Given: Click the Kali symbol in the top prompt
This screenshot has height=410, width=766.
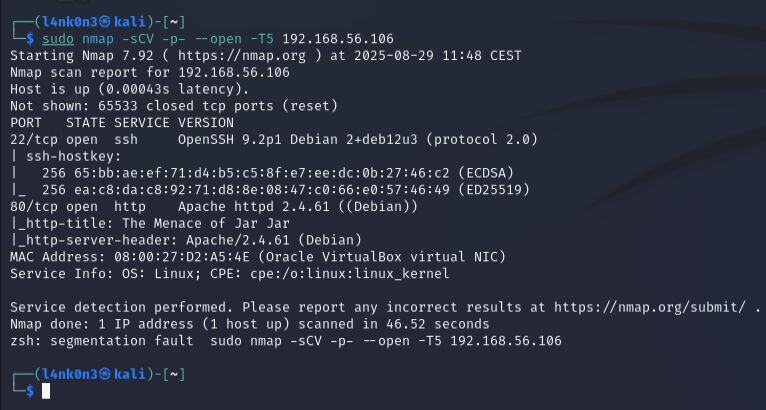Looking at the screenshot, I should (x=95, y=22).
